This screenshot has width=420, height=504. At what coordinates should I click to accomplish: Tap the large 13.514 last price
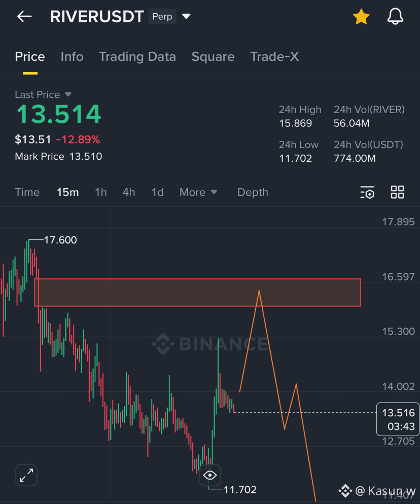click(59, 115)
